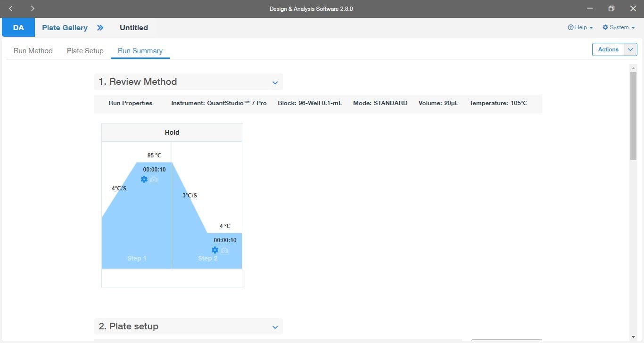Click the Hold stage header
The height and width of the screenshot is (343, 644).
172,132
